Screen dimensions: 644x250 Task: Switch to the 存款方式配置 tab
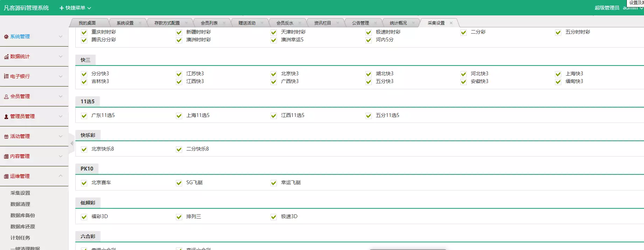point(167,23)
